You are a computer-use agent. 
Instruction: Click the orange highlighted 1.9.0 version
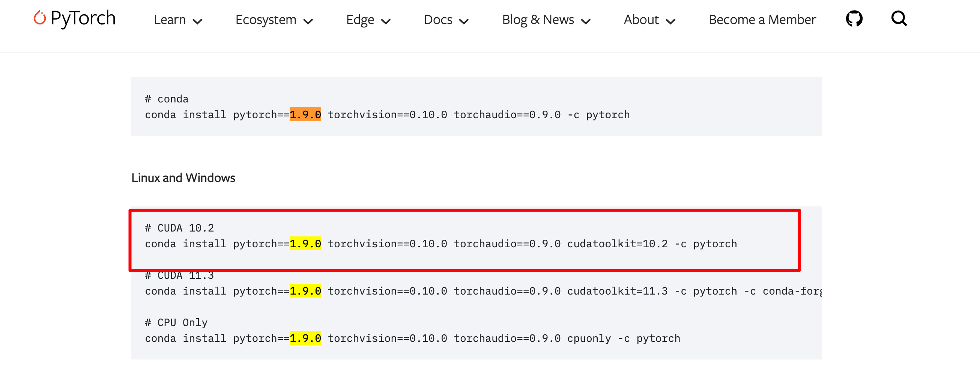[x=305, y=114]
